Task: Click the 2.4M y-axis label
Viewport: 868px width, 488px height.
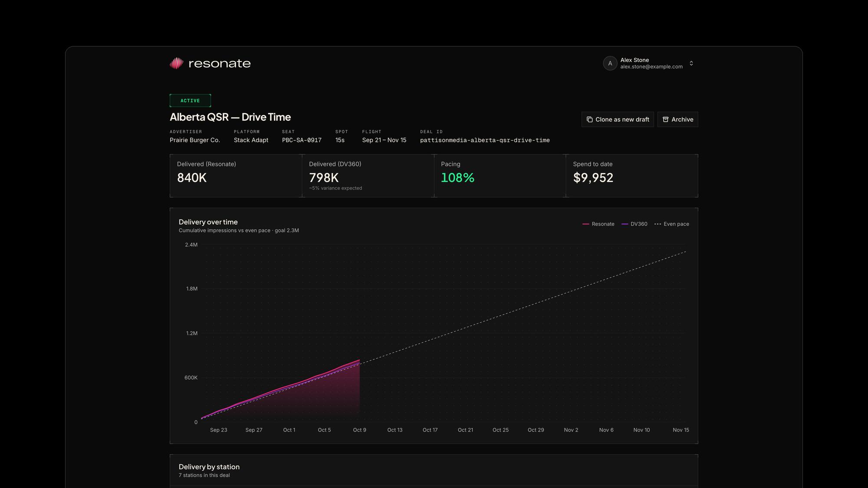Action: (x=191, y=245)
